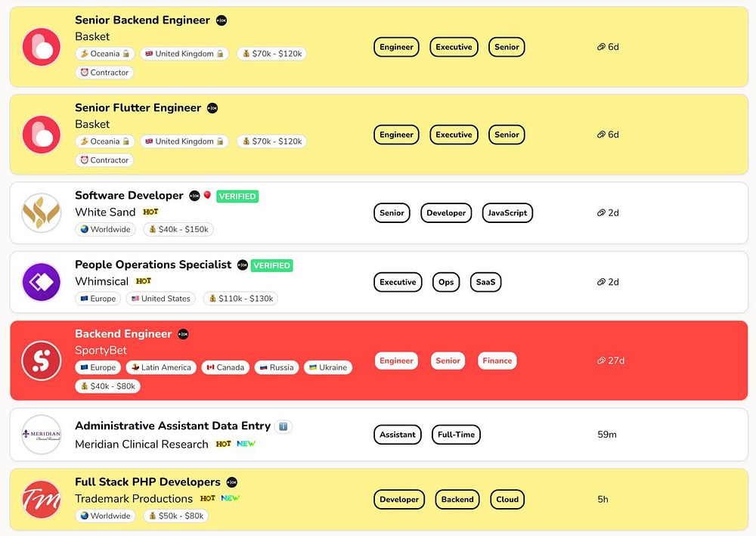Click the Basket logo on Senior Backend Engineer
Screen dimensions: 756x536
tap(42, 47)
